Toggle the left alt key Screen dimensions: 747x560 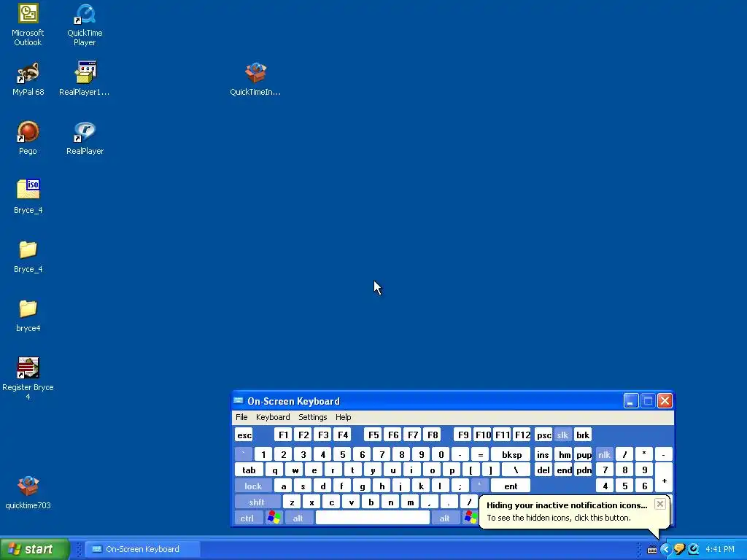tap(298, 518)
